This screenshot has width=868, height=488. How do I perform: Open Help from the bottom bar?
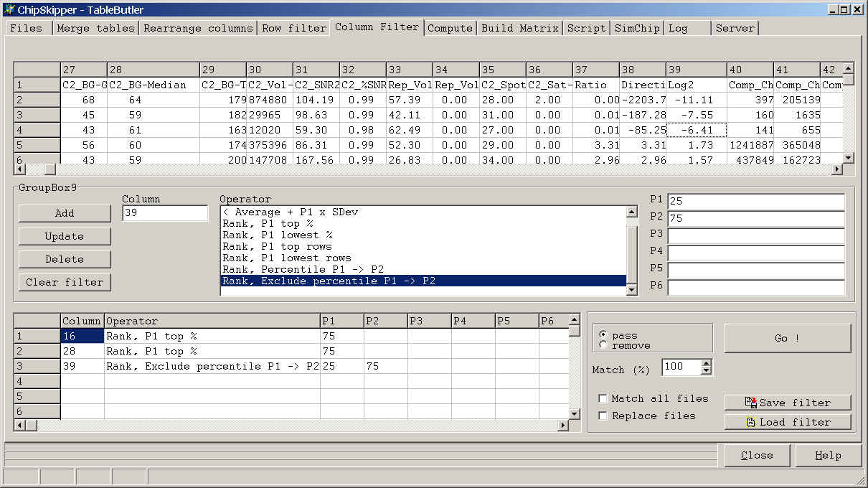pos(828,456)
